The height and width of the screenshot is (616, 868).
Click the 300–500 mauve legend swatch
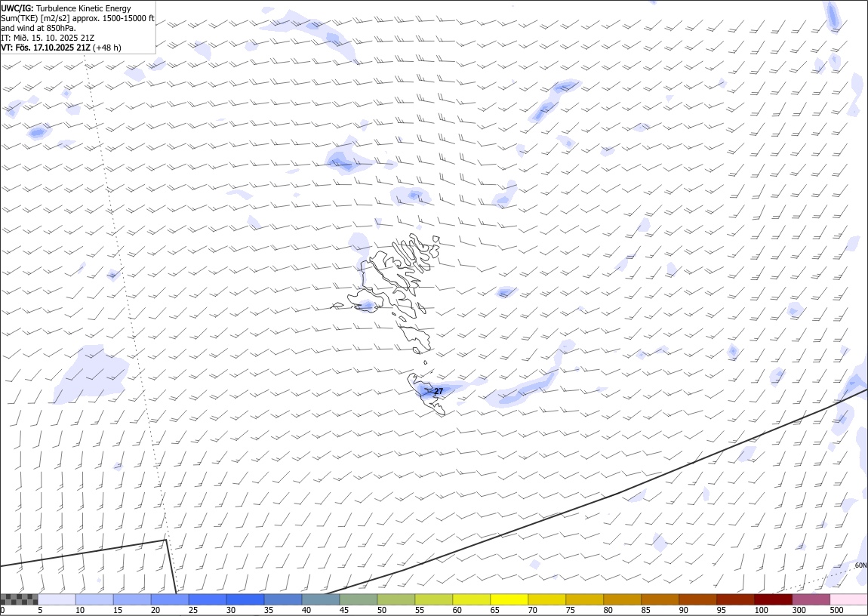pyautogui.click(x=811, y=599)
